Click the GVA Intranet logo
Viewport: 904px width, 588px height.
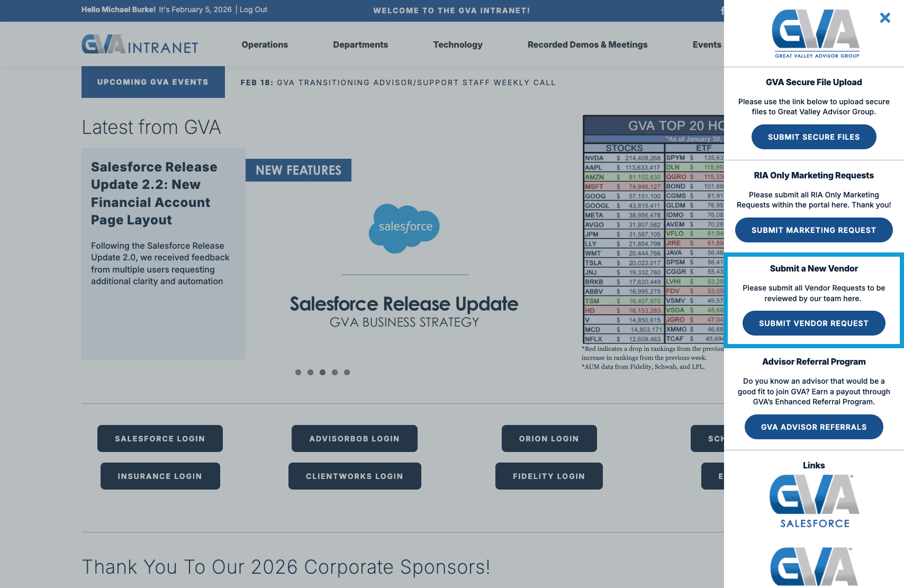click(140, 45)
